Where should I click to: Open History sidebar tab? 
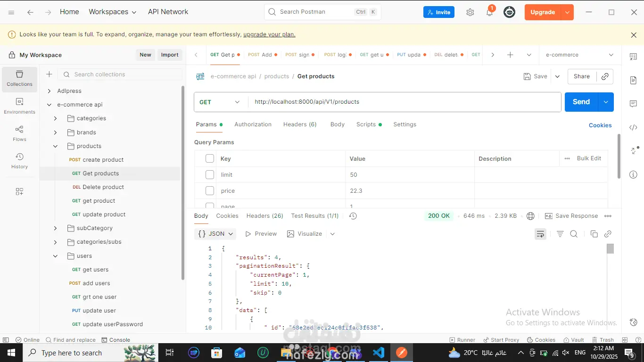tap(19, 161)
